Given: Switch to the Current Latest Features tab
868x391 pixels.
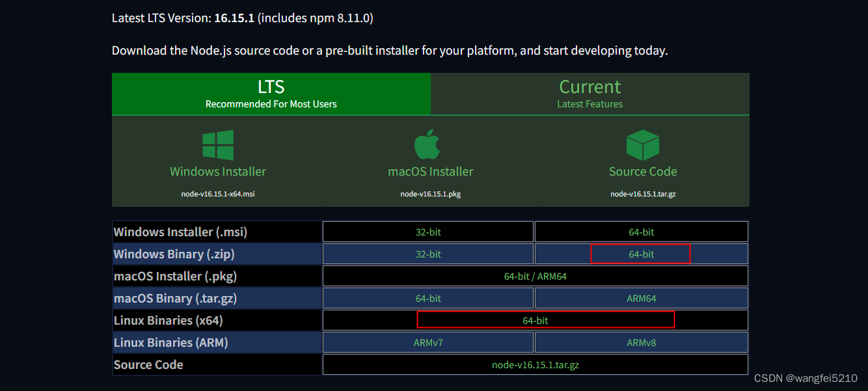Looking at the screenshot, I should click(590, 94).
